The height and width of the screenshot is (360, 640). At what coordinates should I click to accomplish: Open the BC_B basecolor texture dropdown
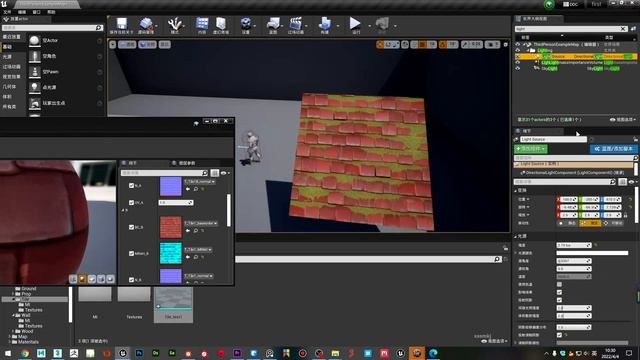click(x=200, y=223)
